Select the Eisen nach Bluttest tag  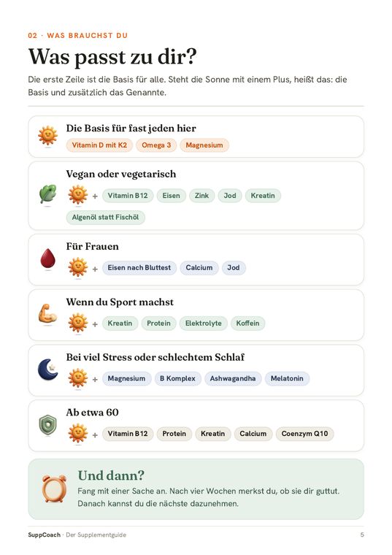click(139, 267)
